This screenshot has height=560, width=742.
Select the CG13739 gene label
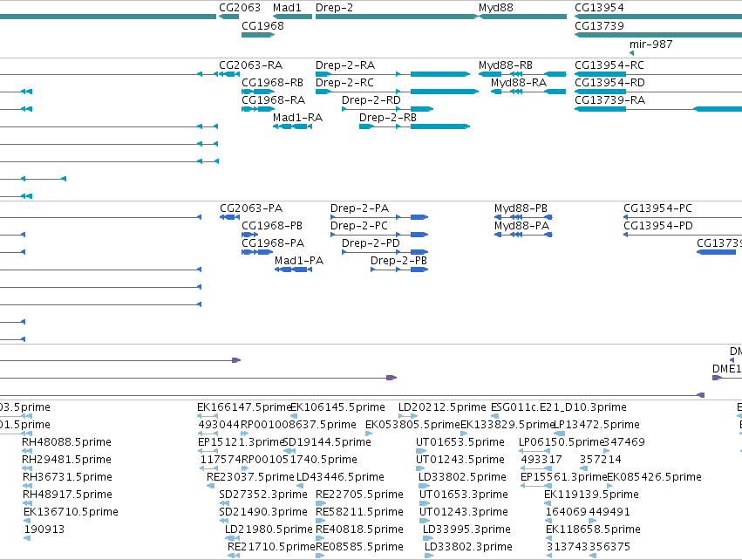(599, 25)
